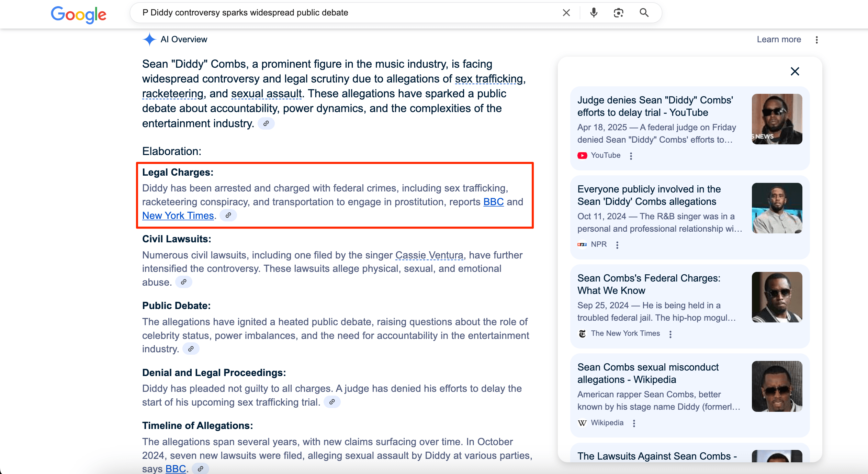868x474 pixels.
Task: Open the BBC link in Legal Charges
Action: [494, 202]
